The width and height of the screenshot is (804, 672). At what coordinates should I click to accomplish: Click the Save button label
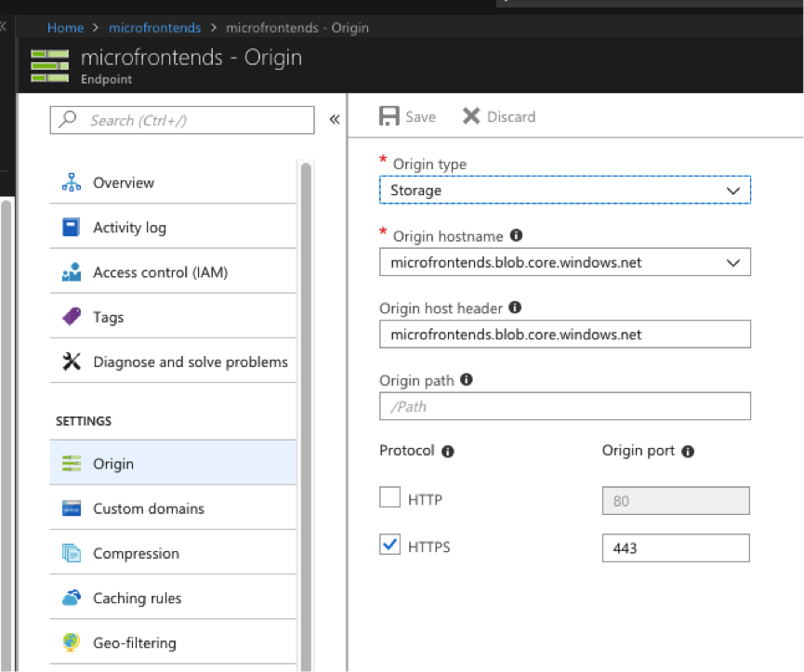pyautogui.click(x=420, y=116)
